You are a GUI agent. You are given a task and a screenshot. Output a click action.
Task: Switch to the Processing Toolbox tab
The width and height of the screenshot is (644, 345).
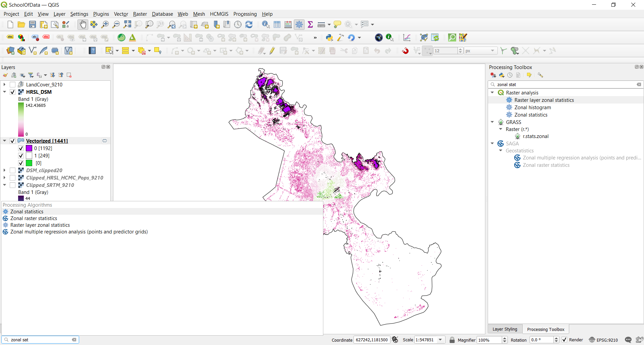pos(546,329)
